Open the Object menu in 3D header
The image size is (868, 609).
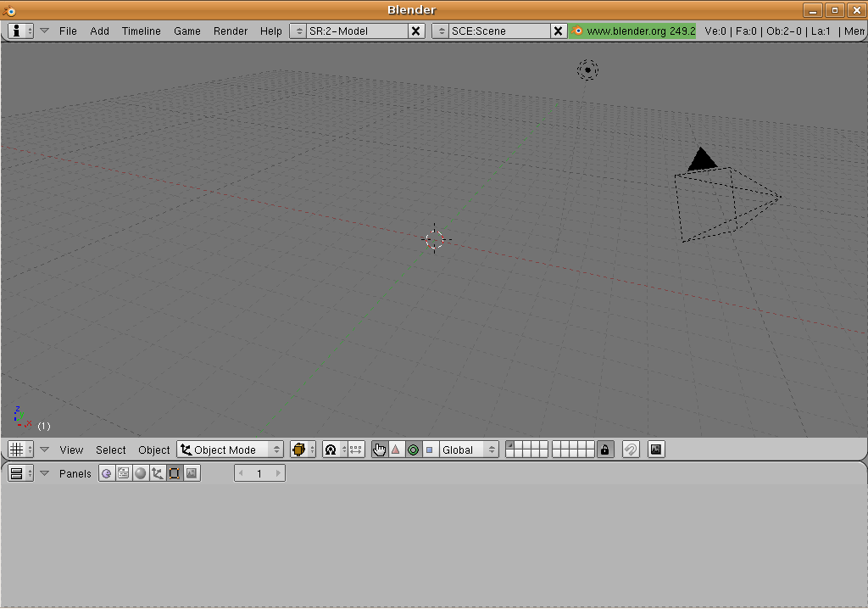coord(154,450)
